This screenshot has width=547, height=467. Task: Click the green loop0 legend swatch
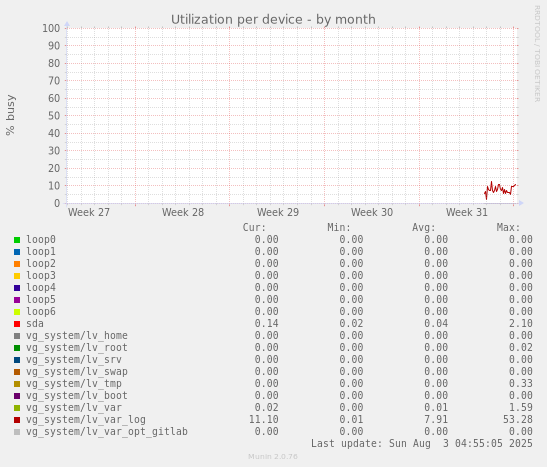(17, 240)
